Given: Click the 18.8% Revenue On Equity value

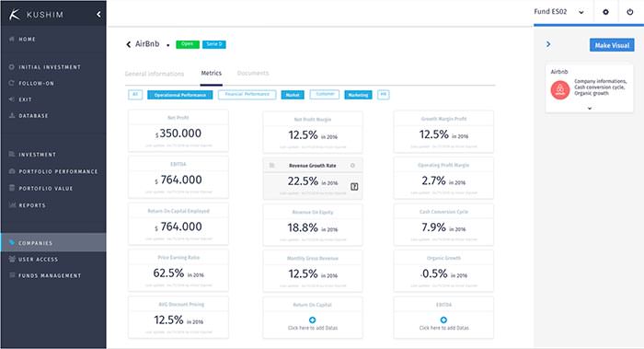Looking at the screenshot, I should coord(303,227).
